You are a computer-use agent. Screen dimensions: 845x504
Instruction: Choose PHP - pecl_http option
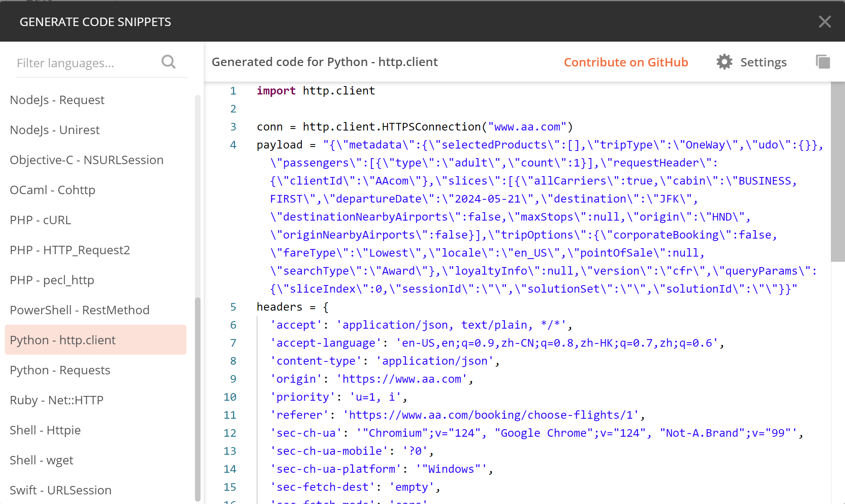tap(96, 280)
